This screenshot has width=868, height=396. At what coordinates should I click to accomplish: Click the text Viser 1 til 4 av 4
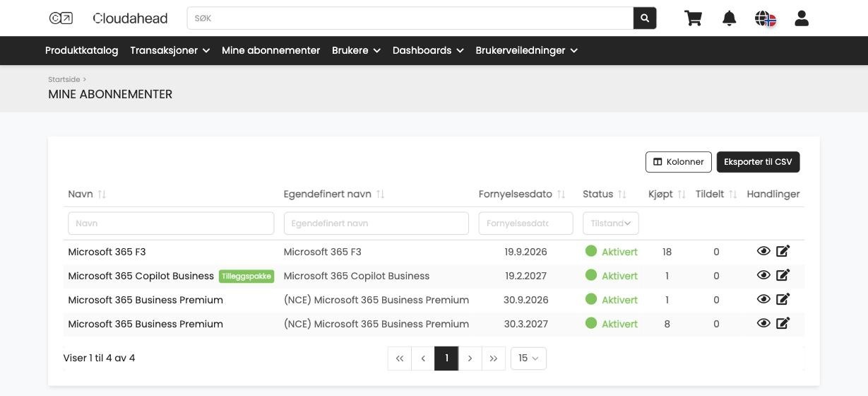[x=99, y=358]
